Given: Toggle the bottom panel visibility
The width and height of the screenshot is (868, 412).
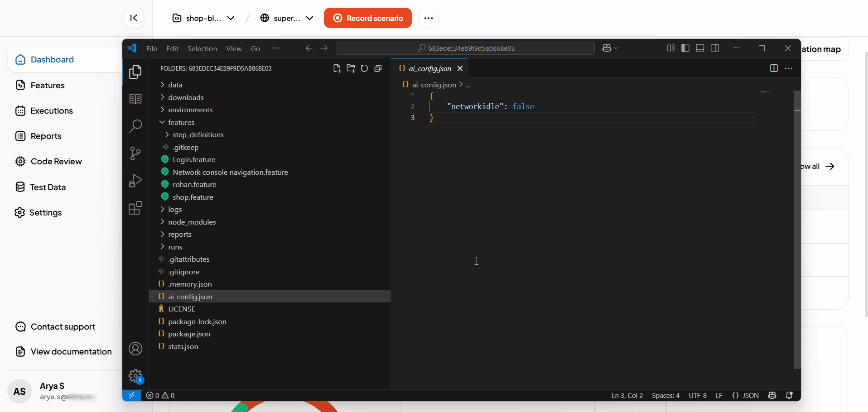Looking at the screenshot, I should (700, 48).
